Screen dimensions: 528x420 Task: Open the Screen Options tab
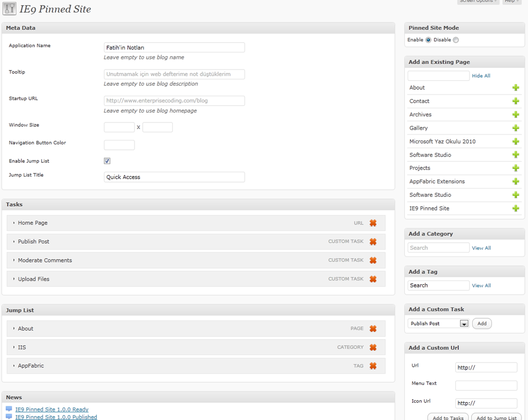click(x=478, y=1)
